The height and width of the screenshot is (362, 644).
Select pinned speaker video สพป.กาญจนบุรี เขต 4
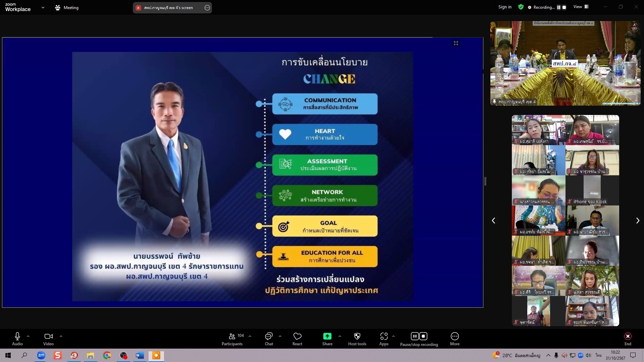565,63
